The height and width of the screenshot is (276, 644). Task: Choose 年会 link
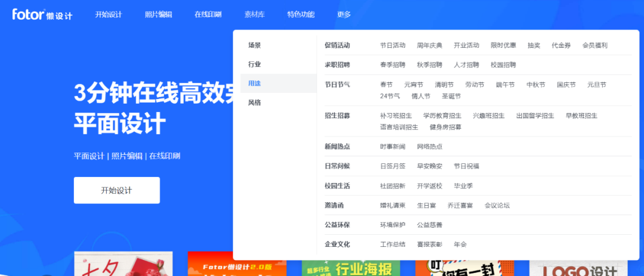coord(460,244)
